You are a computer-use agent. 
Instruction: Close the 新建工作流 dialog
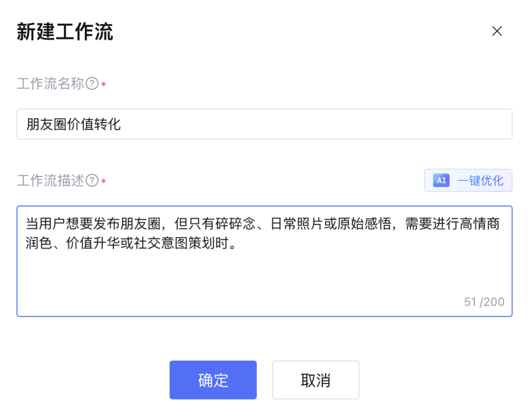coord(497,32)
